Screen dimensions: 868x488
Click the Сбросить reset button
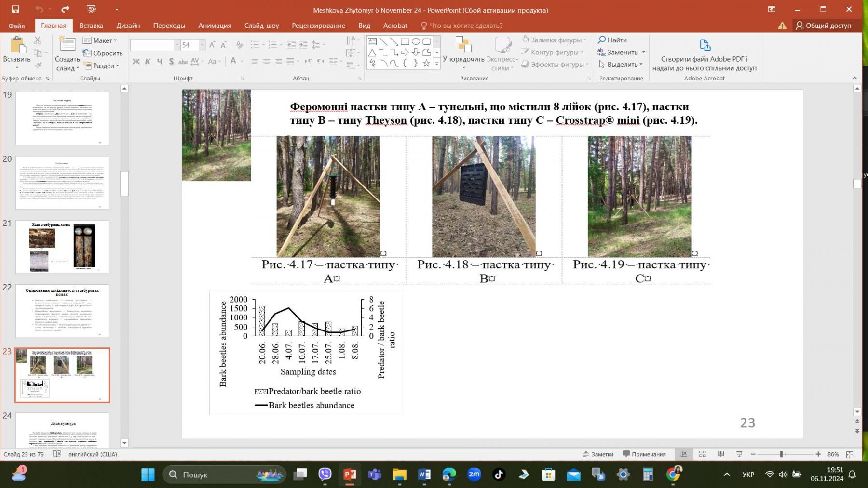[103, 53]
